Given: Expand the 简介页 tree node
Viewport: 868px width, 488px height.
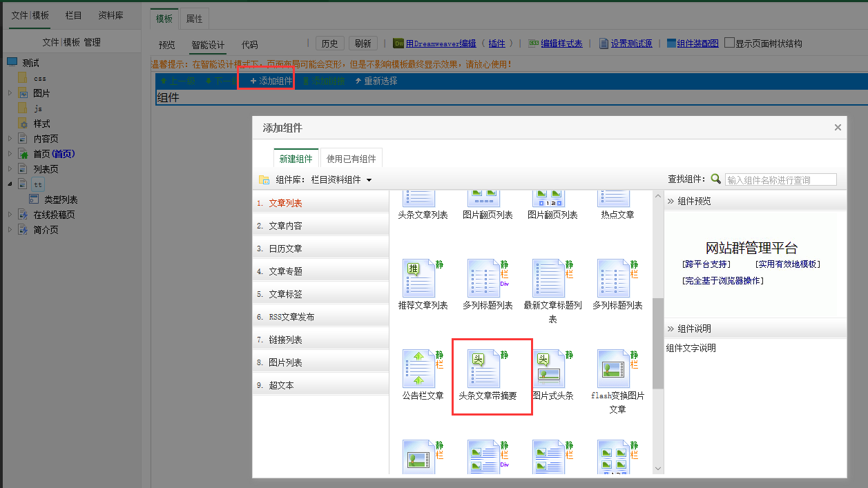Looking at the screenshot, I should click(10, 230).
